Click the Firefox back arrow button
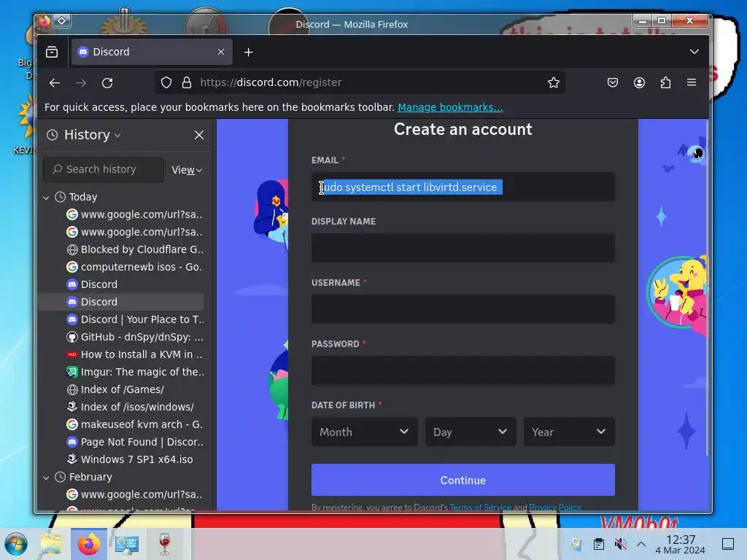 [54, 83]
